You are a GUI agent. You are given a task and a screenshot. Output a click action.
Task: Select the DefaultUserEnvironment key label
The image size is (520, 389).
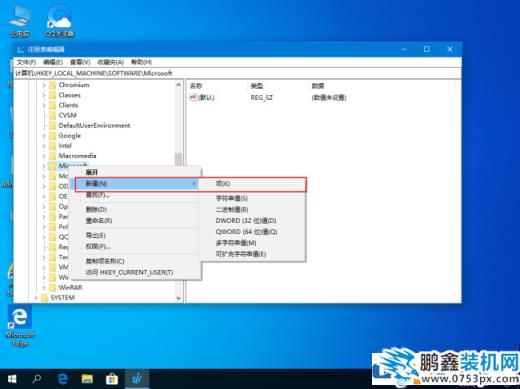click(94, 125)
